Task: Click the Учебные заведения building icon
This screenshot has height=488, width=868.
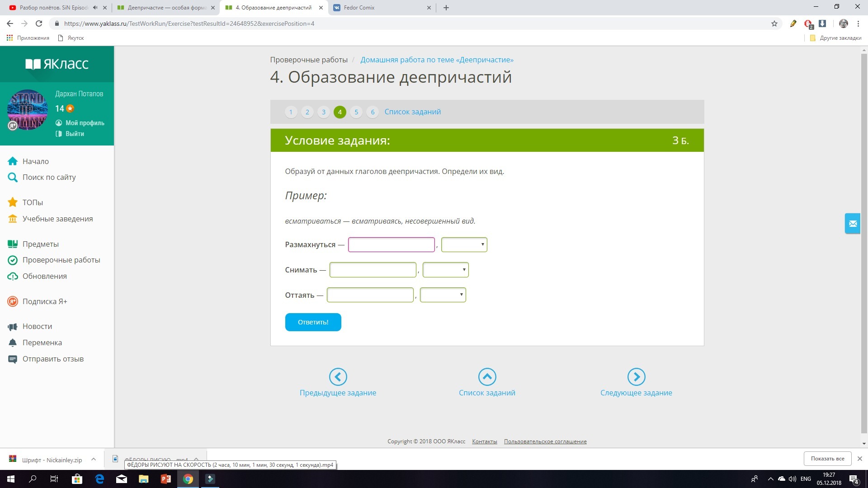Action: coord(13,219)
